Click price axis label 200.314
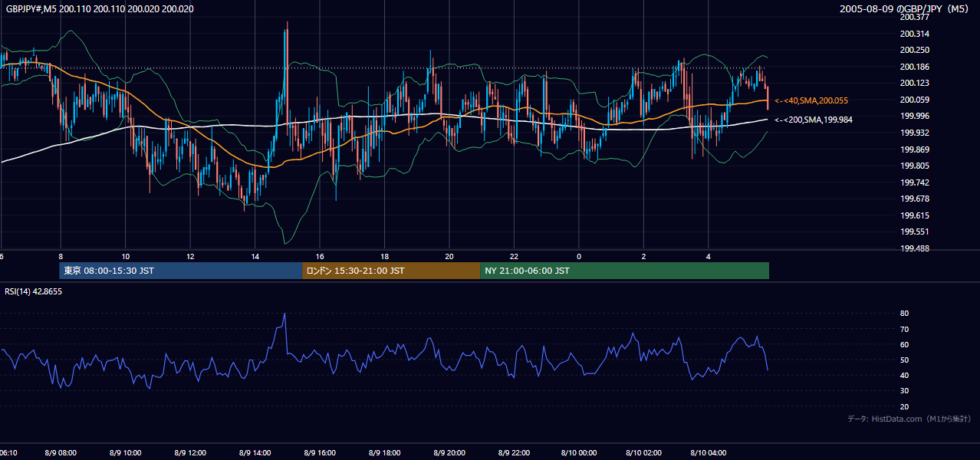Image resolution: width=980 pixels, height=460 pixels. click(x=914, y=34)
